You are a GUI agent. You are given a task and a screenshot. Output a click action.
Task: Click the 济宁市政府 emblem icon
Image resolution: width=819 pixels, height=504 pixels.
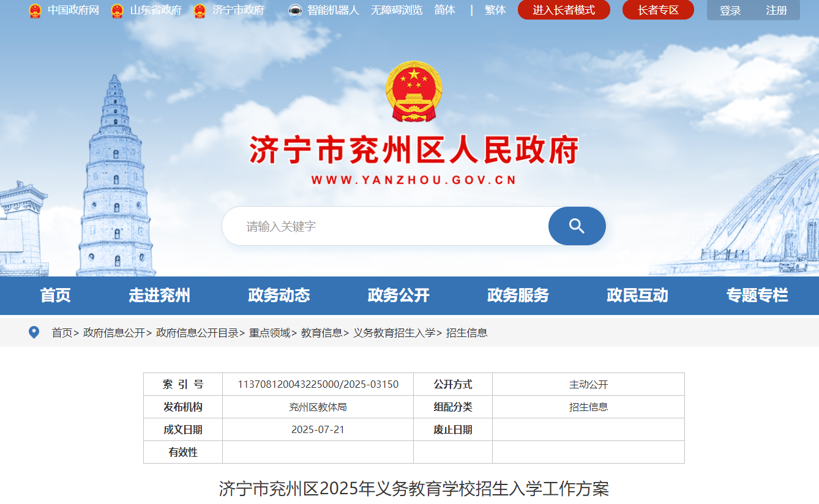click(200, 10)
